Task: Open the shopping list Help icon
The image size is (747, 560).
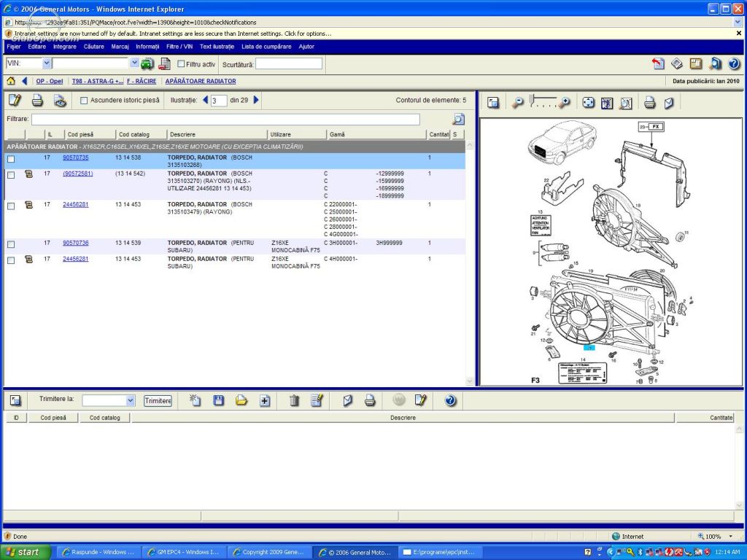Action: pos(450,400)
